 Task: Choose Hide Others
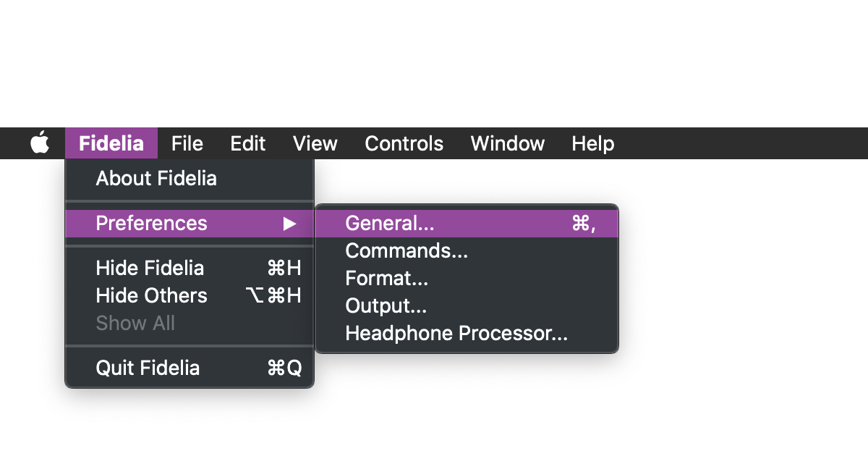coord(151,296)
